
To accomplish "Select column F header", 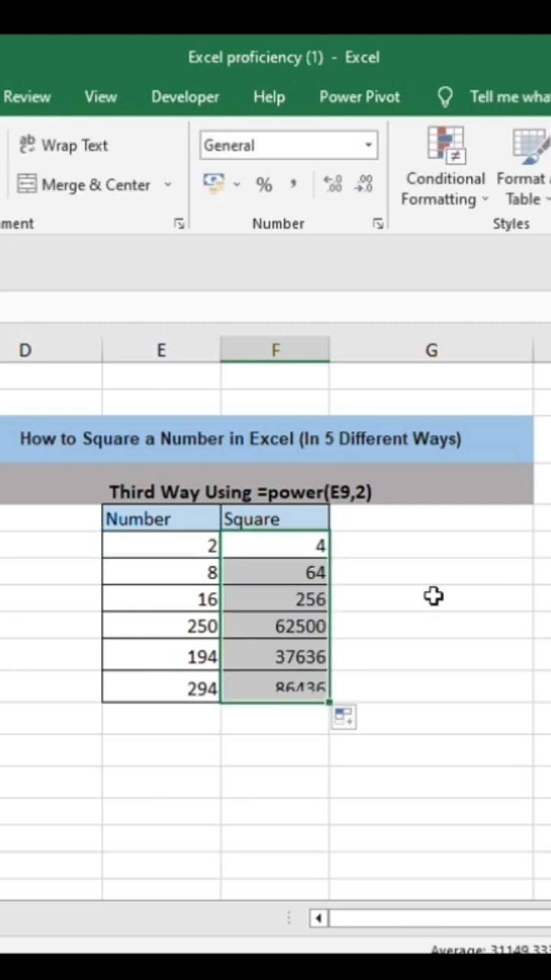I will pos(275,350).
